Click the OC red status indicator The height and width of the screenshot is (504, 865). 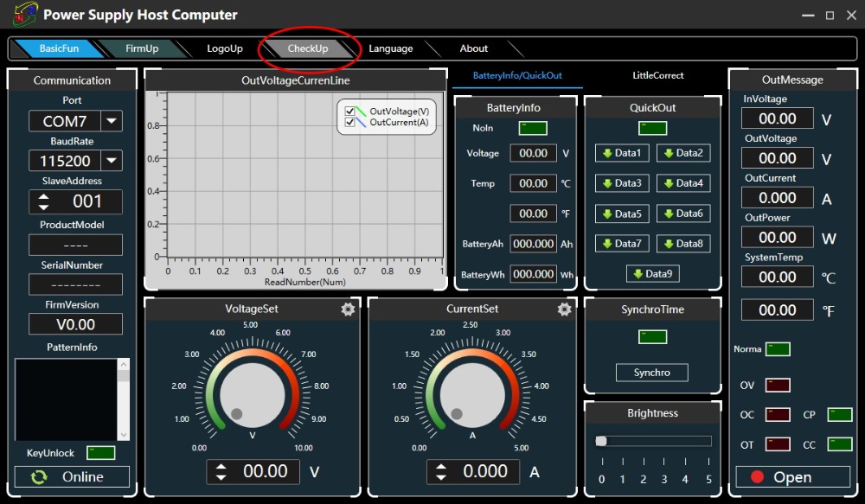[778, 415]
